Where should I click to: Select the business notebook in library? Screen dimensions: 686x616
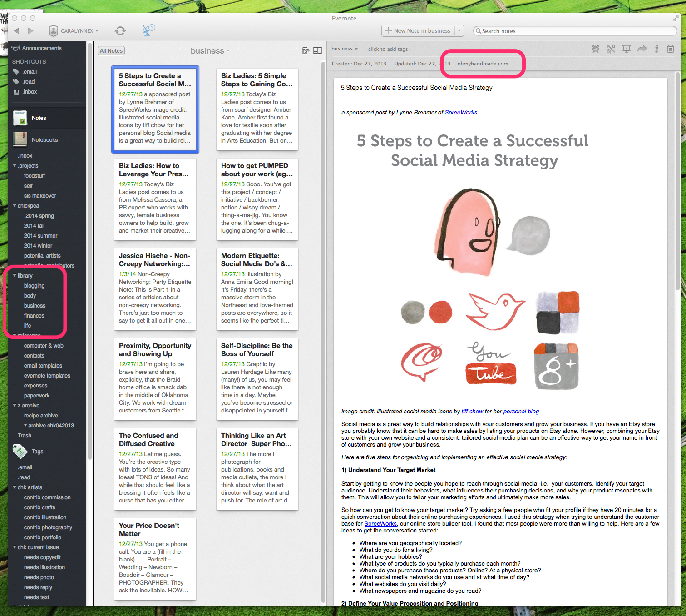click(35, 306)
